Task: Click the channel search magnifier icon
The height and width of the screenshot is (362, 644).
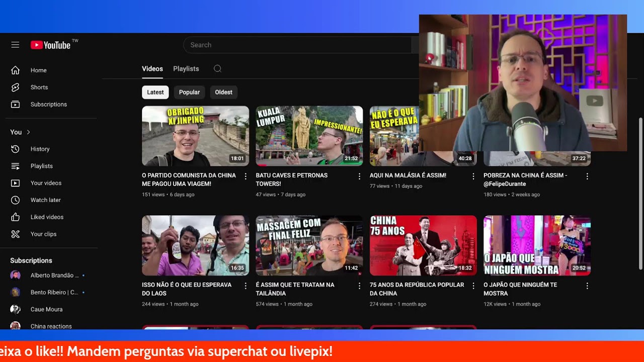Action: point(217,69)
